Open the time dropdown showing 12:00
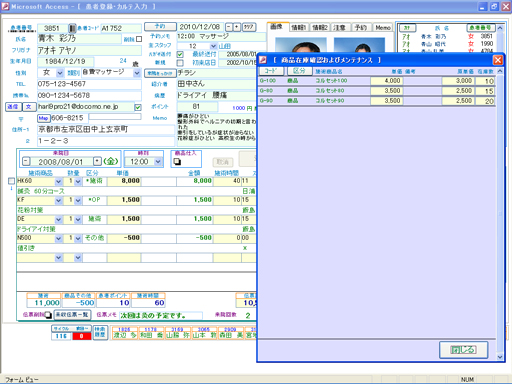The image size is (512, 384). pos(158,162)
